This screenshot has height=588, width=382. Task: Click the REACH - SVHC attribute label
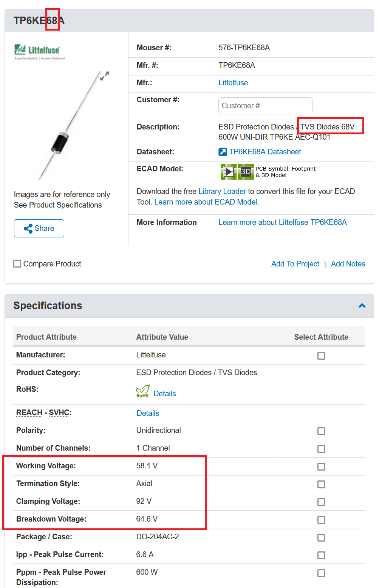click(x=44, y=413)
